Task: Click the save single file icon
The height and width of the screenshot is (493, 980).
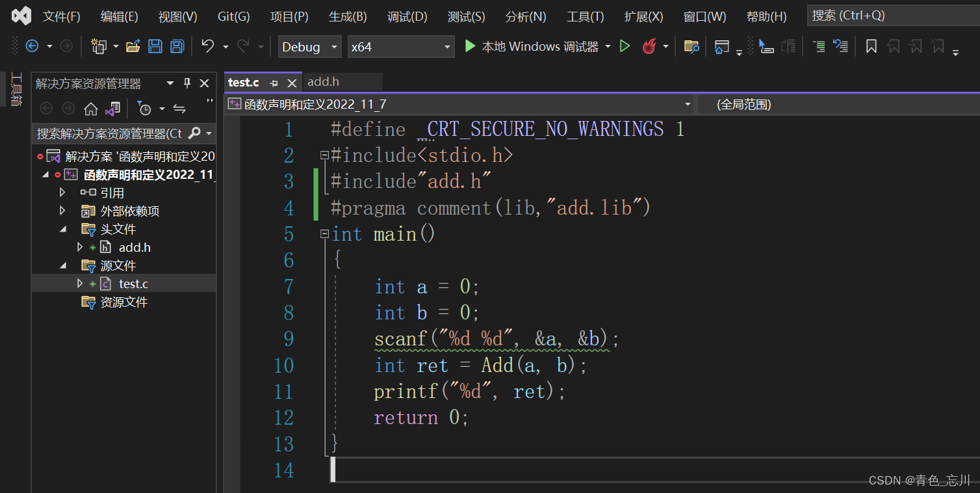Action: tap(155, 46)
